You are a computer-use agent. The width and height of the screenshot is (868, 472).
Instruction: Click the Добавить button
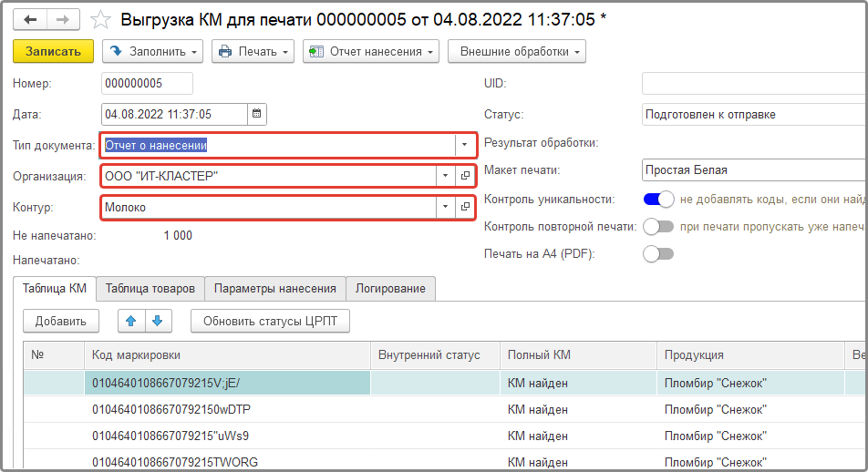61,321
